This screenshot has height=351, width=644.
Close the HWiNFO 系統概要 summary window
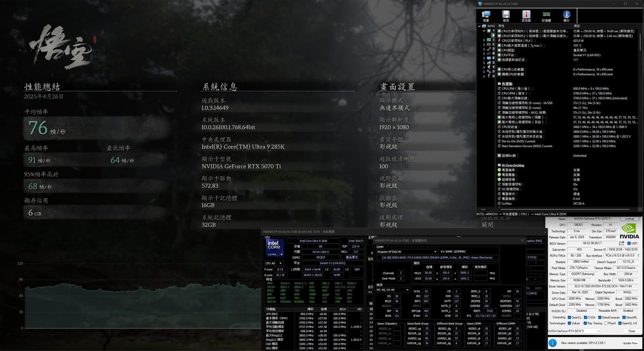pos(545,232)
